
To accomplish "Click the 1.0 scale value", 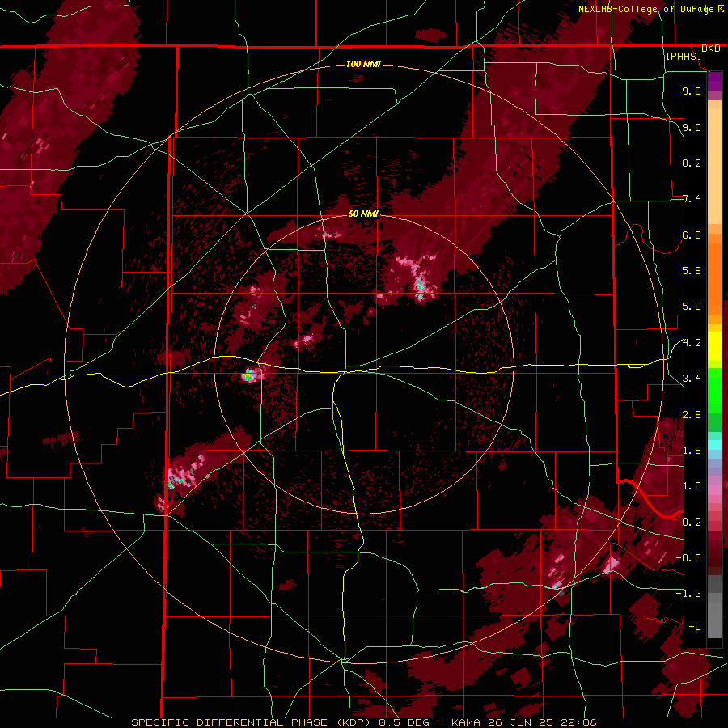I will 692,486.
